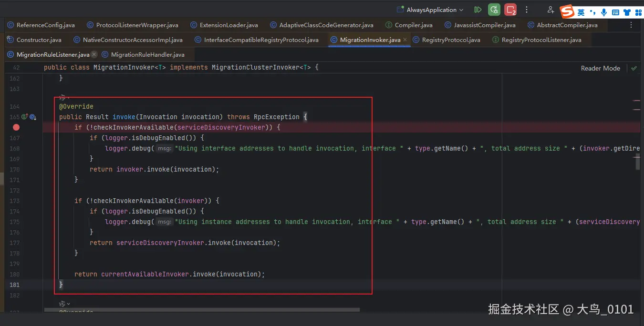The width and height of the screenshot is (644, 326).
Task: Click the Resume Program icon in toolbar
Action: pos(478,10)
